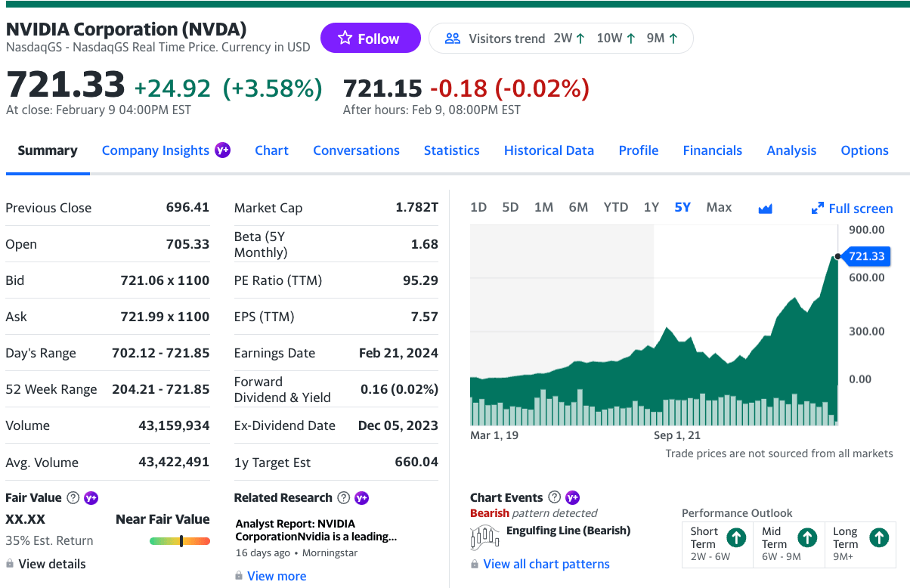Click the 10W visitors trend up arrow

click(x=631, y=38)
